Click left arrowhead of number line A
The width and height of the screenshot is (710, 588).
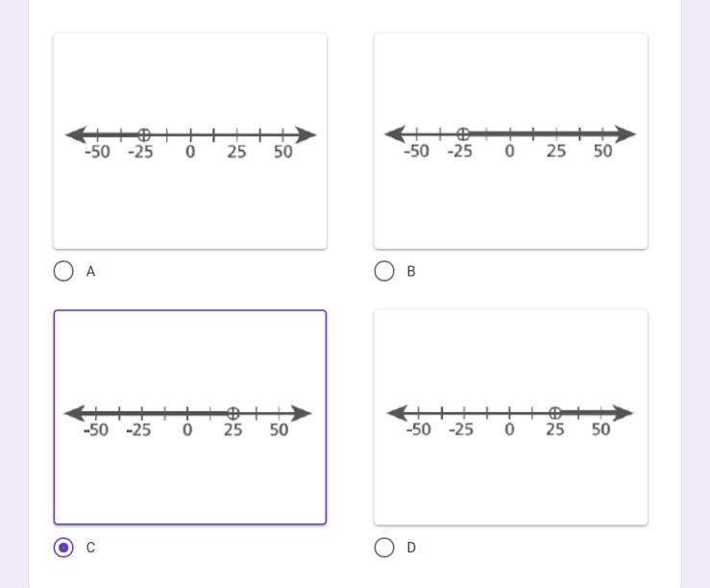pyautogui.click(x=75, y=135)
